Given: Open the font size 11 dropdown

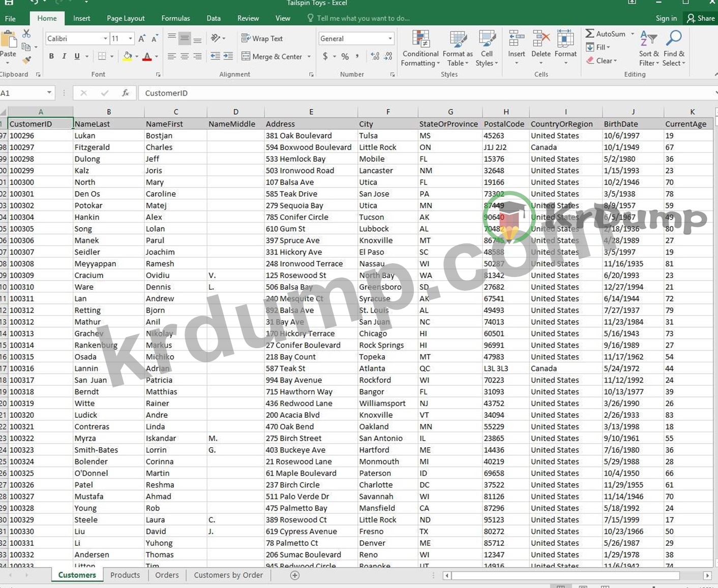Looking at the screenshot, I should [130, 39].
